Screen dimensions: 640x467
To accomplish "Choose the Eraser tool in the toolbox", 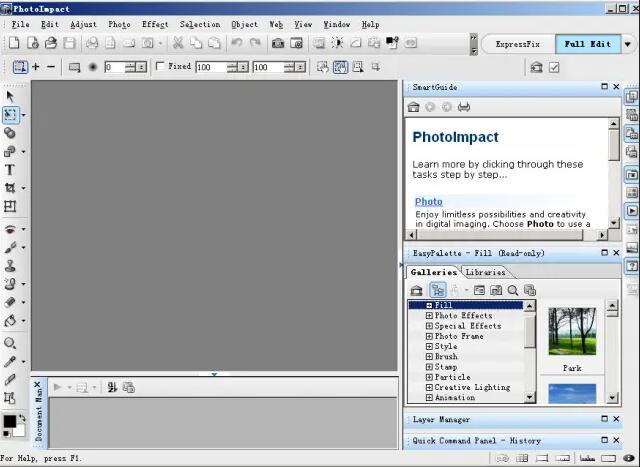I will pos(10,301).
